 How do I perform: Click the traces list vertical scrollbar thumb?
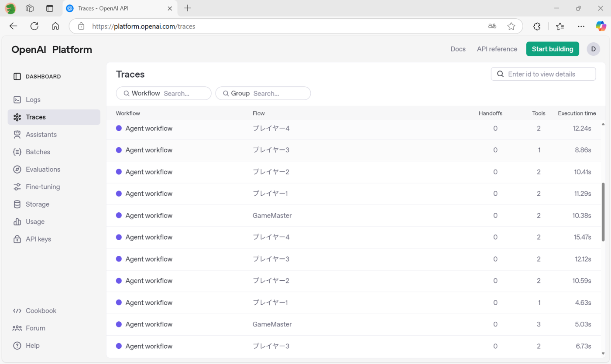[x=603, y=212]
